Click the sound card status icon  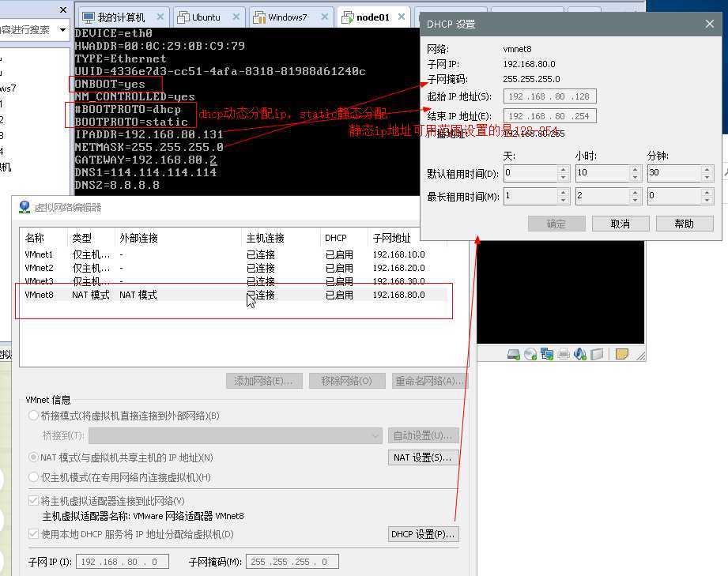(580, 355)
